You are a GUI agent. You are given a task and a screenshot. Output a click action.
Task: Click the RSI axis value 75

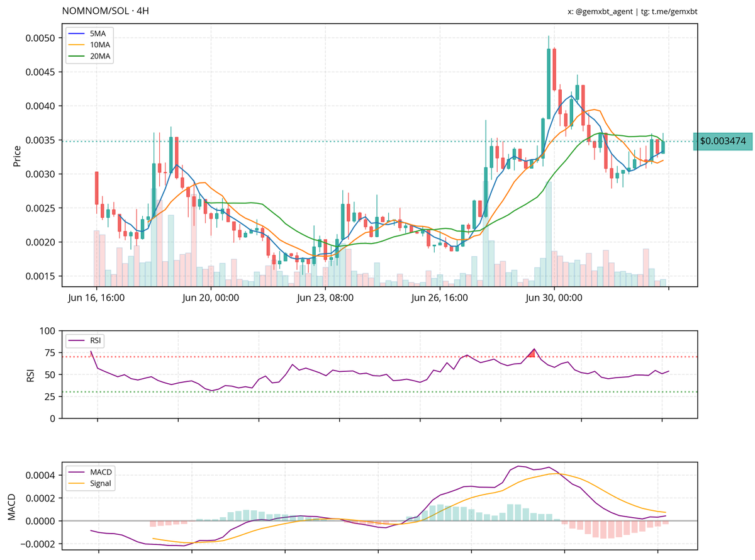click(50, 352)
